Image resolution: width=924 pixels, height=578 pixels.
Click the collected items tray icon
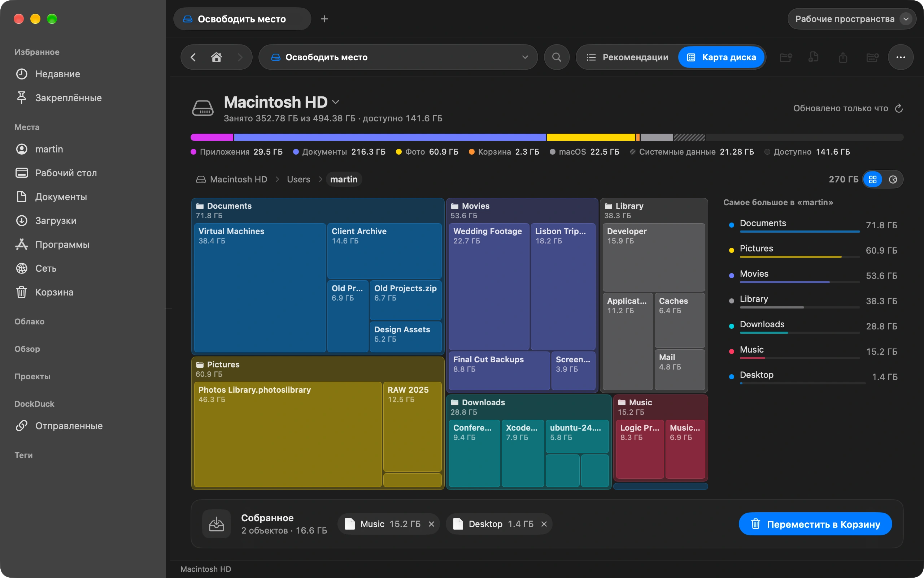(217, 524)
